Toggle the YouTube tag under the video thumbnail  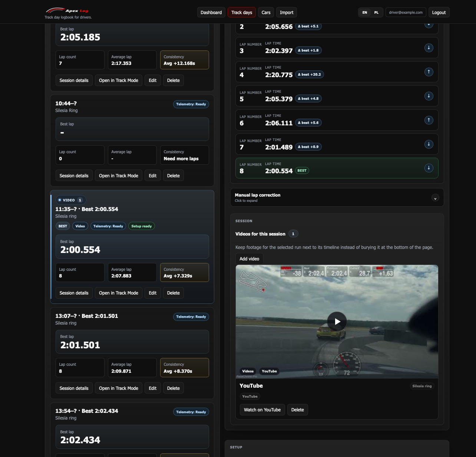point(269,371)
